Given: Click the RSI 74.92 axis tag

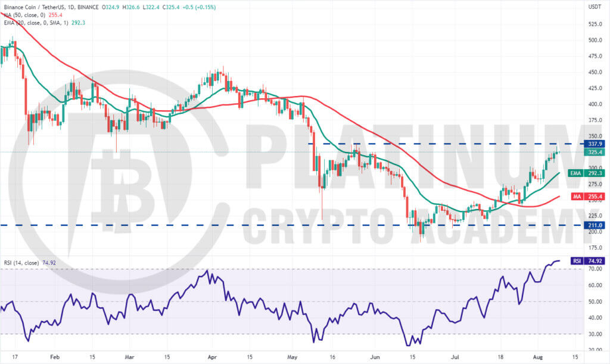Looking at the screenshot, I should click(x=588, y=261).
